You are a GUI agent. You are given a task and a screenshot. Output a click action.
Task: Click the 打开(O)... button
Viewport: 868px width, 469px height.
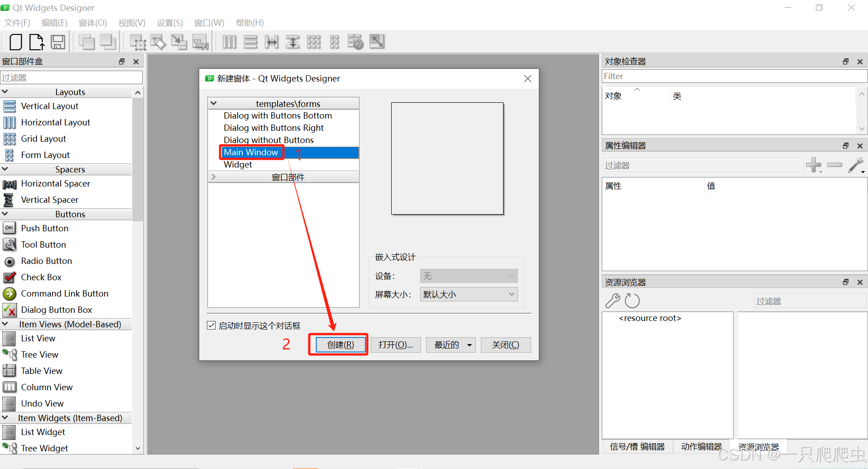point(396,345)
